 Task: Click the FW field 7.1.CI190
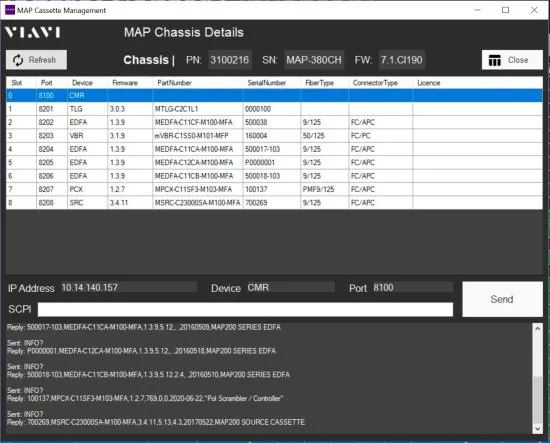click(402, 60)
